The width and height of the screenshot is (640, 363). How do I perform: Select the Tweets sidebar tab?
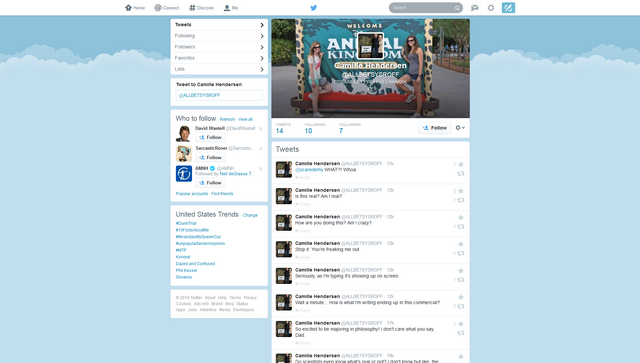(219, 24)
